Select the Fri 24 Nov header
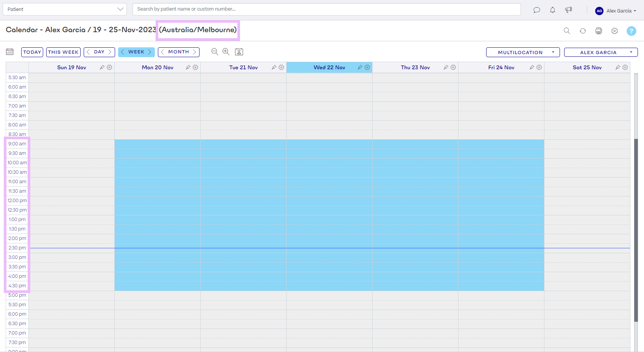 click(501, 67)
